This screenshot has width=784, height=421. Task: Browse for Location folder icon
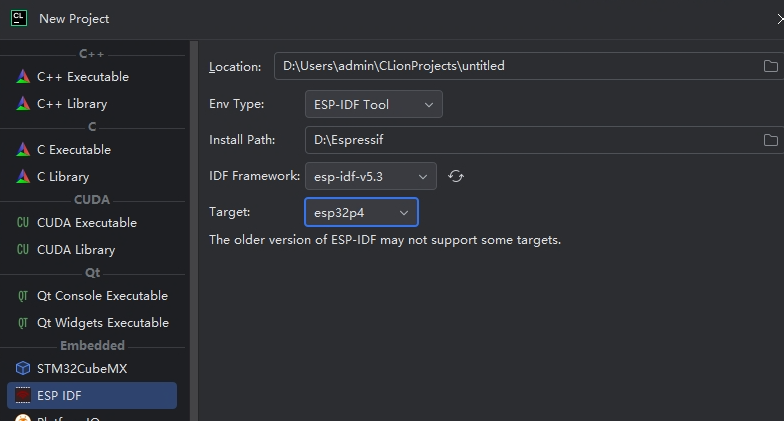770,66
